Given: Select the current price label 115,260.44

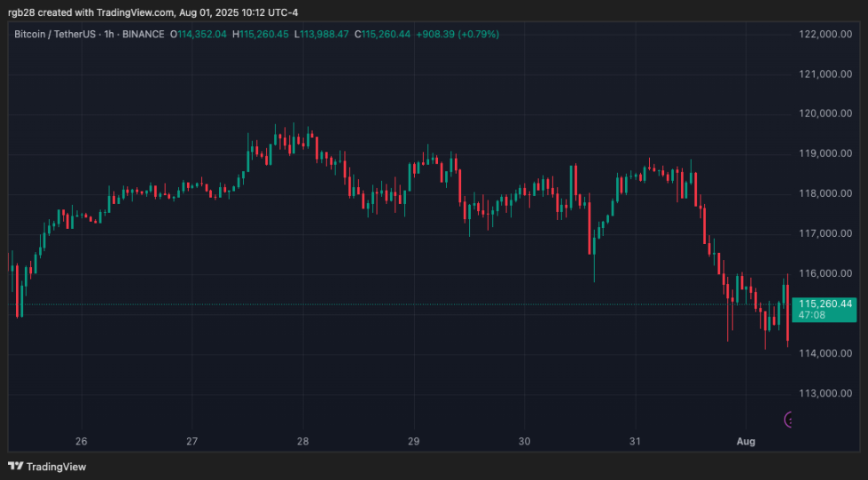Looking at the screenshot, I should 825,303.
